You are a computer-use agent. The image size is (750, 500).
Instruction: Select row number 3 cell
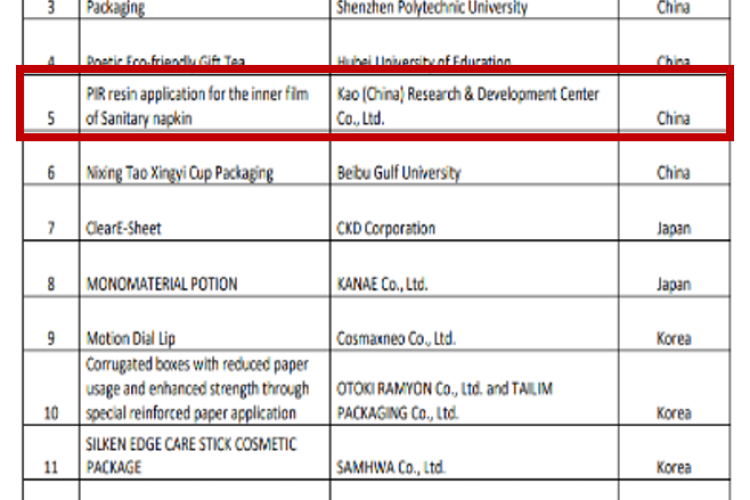[x=51, y=9]
